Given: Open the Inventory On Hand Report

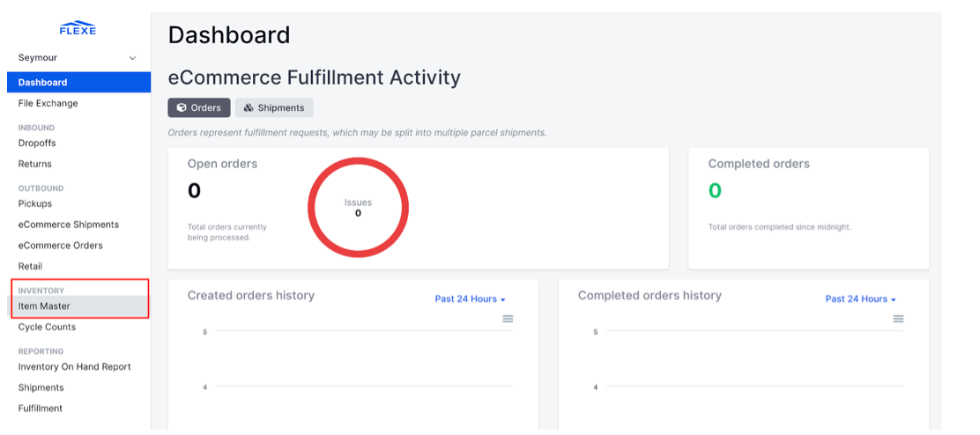Looking at the screenshot, I should pyautogui.click(x=74, y=367).
